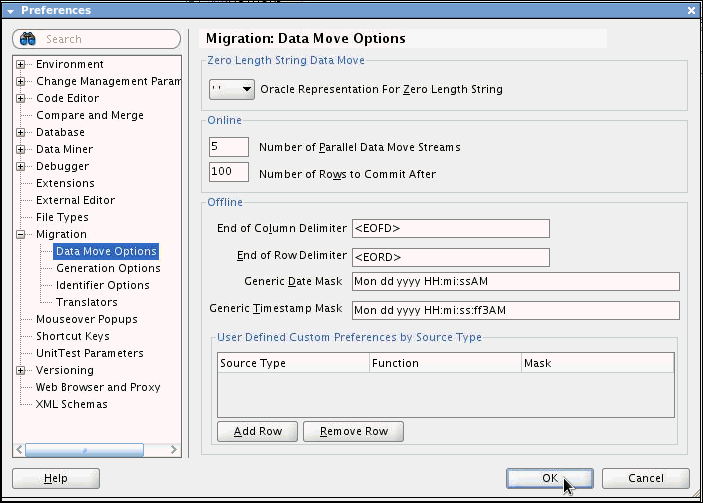Click the binoculars search icon
The width and height of the screenshot is (703, 503).
click(x=28, y=39)
